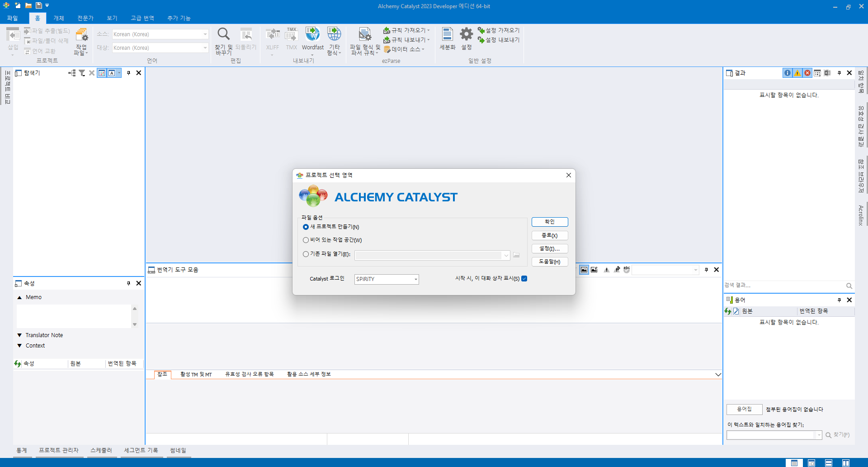Image resolution: width=868 pixels, height=467 pixels.
Task: Switch to the 고급 번역 ribbon tab
Action: pyautogui.click(x=142, y=18)
